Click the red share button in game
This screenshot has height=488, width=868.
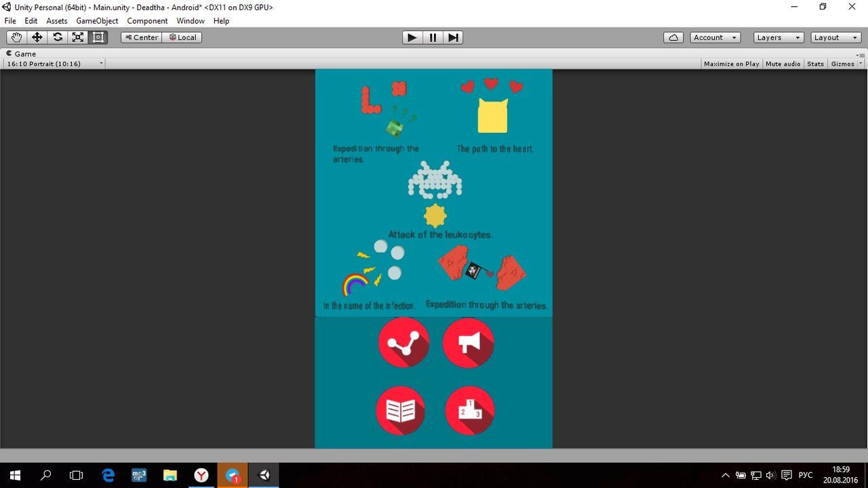point(403,343)
